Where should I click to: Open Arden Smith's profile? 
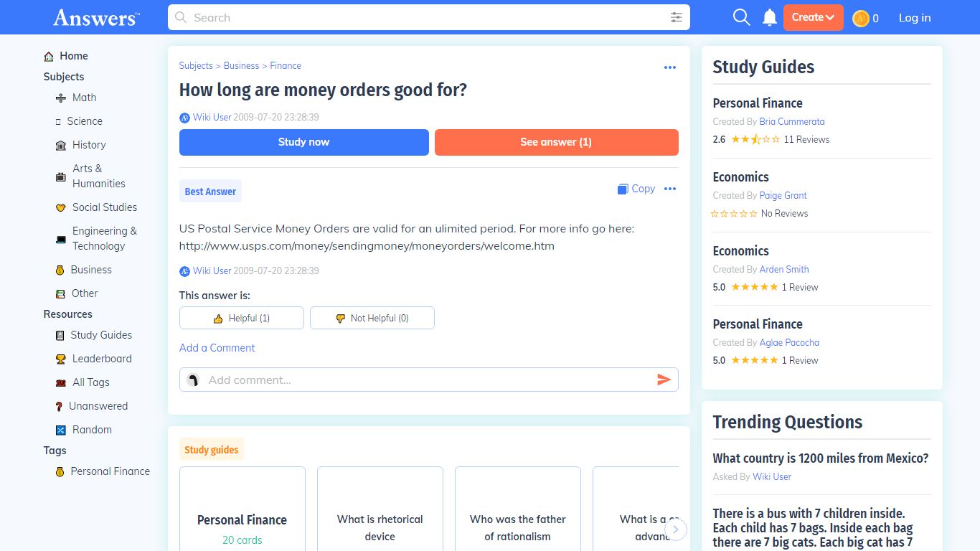(x=784, y=270)
